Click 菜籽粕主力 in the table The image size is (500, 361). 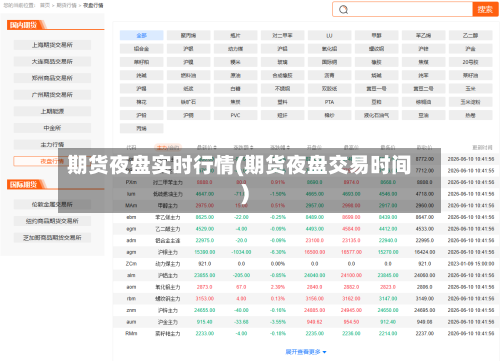click(x=168, y=333)
